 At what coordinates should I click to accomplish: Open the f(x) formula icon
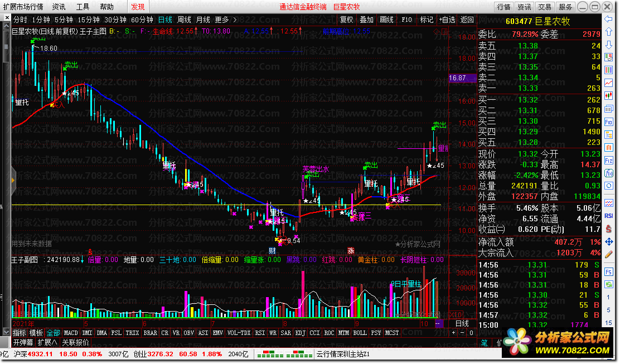pyautogui.click(x=608, y=173)
